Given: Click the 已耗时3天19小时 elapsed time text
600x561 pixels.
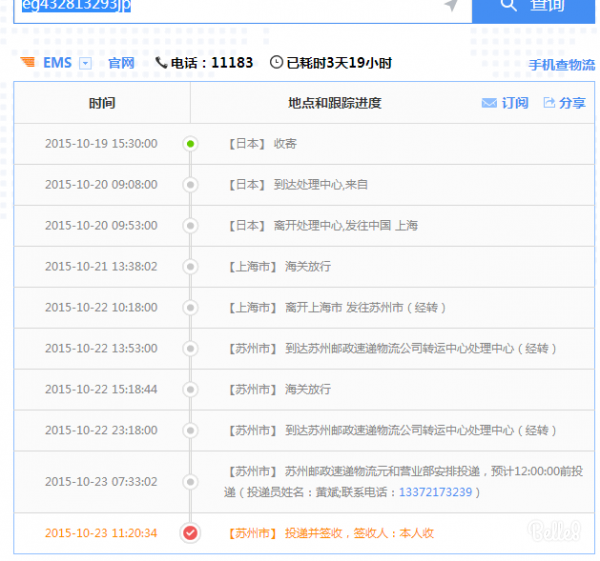Looking at the screenshot, I should tap(339, 63).
